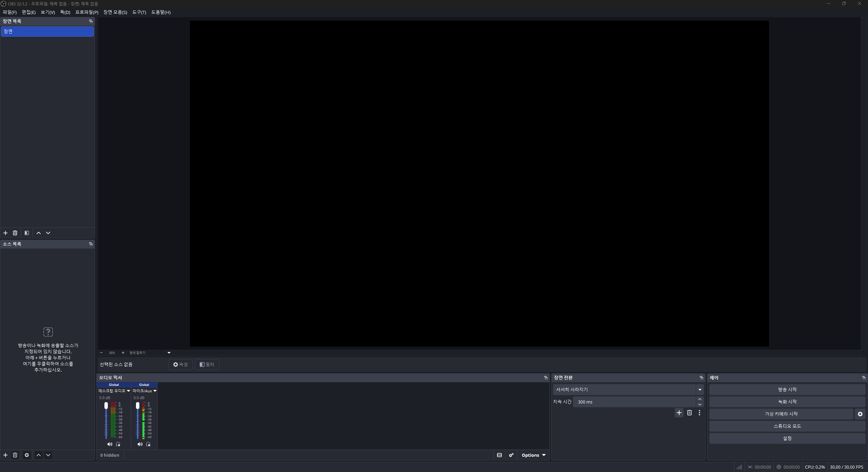
Task: Toggle monitoring for desktop audio headphone
Action: pyautogui.click(x=118, y=444)
